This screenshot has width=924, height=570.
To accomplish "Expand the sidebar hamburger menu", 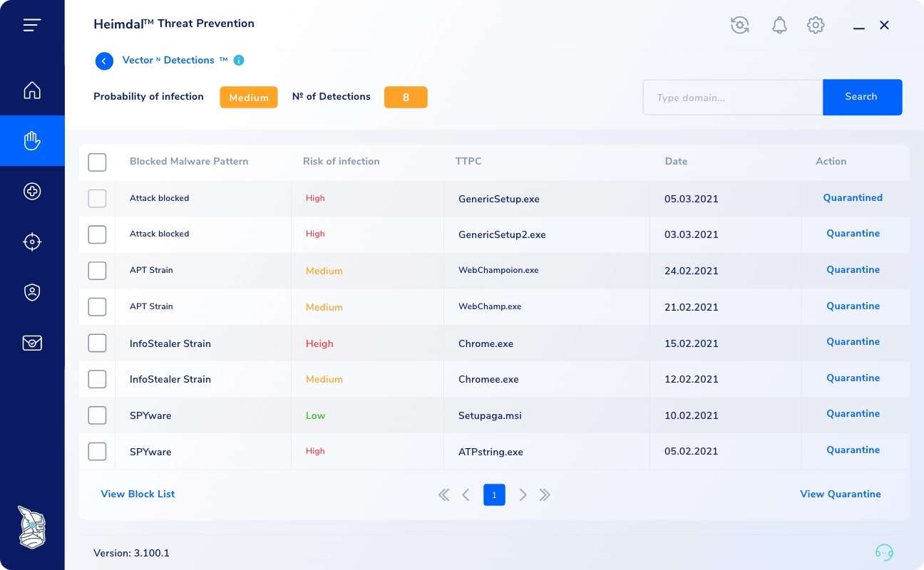I will point(32,24).
